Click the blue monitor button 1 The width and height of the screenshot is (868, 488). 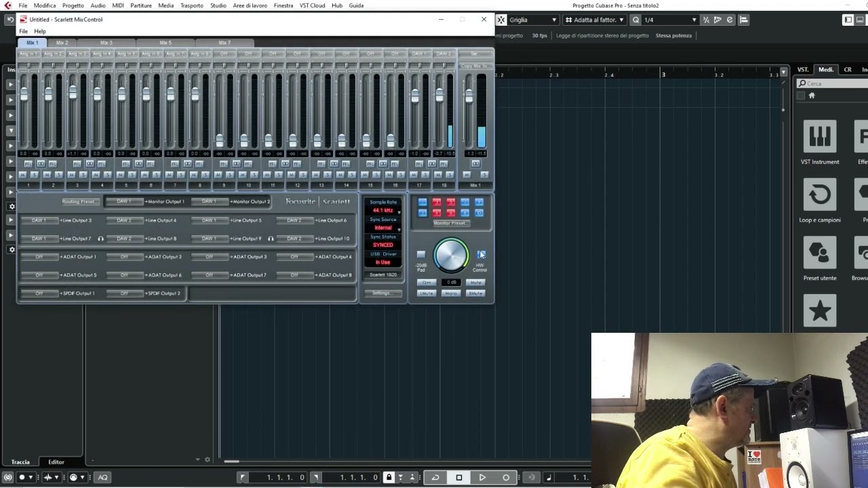(x=422, y=202)
